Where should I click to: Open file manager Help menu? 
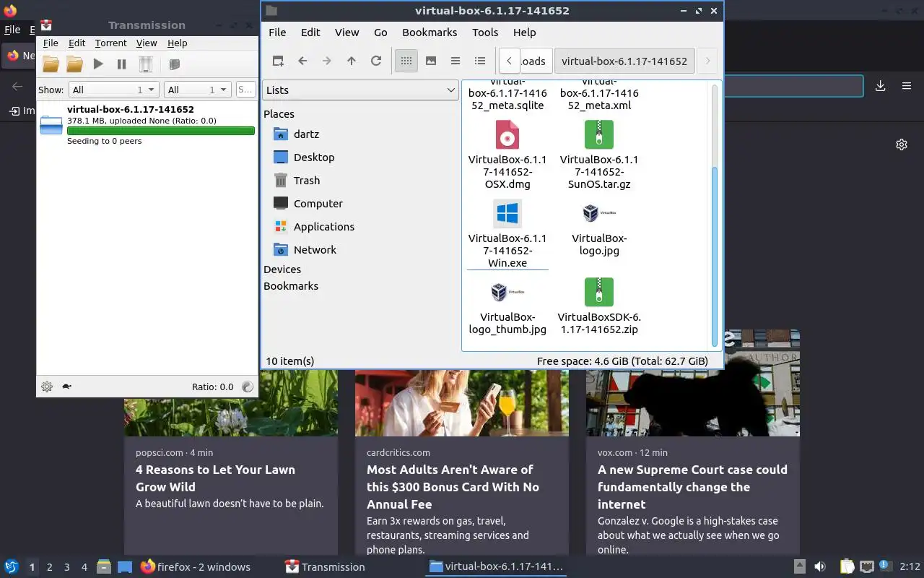coord(525,33)
